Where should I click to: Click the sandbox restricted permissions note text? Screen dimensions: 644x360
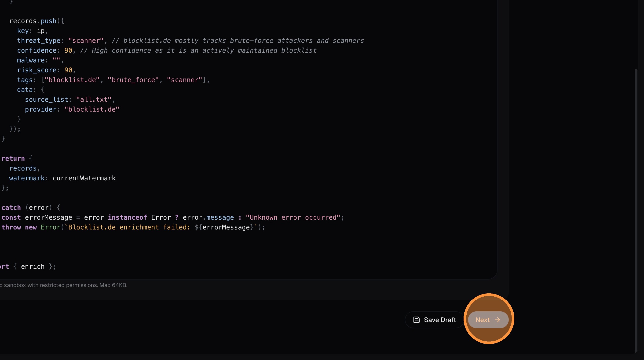tap(64, 285)
